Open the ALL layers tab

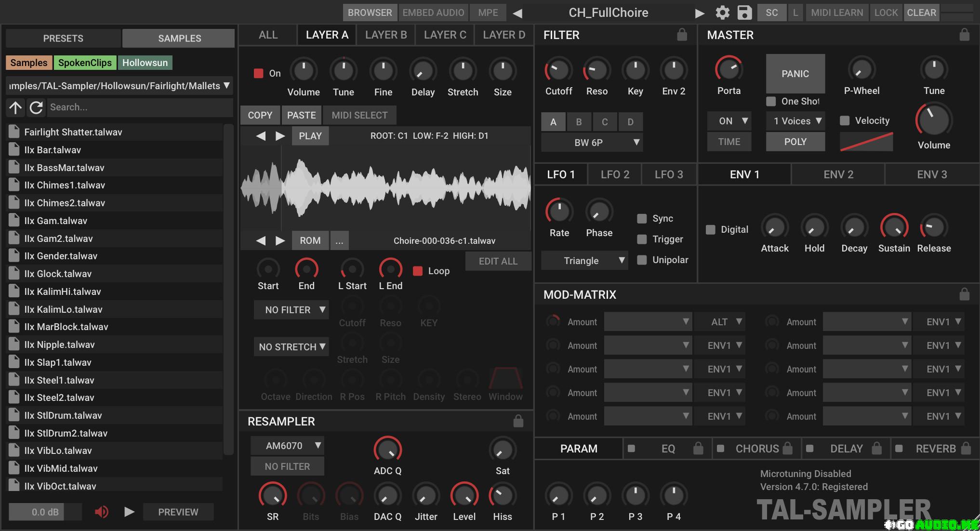[x=268, y=35]
